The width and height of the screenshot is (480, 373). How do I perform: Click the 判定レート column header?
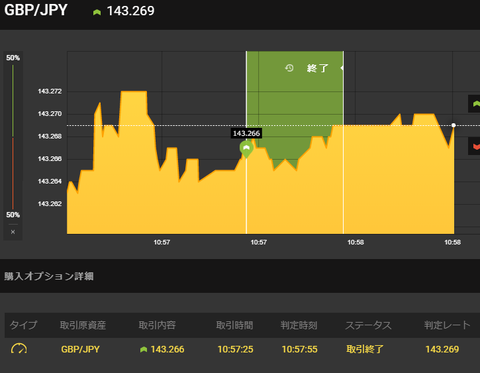tap(447, 325)
